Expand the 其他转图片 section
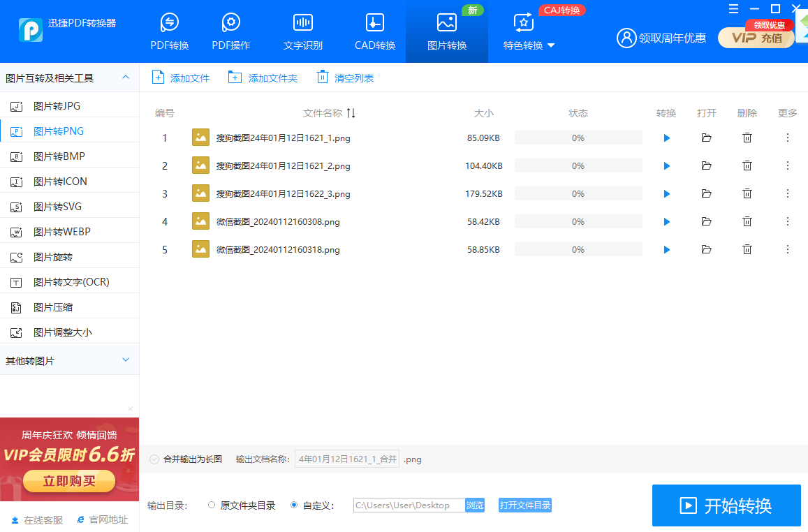Image resolution: width=808 pixels, height=532 pixels. click(x=125, y=360)
